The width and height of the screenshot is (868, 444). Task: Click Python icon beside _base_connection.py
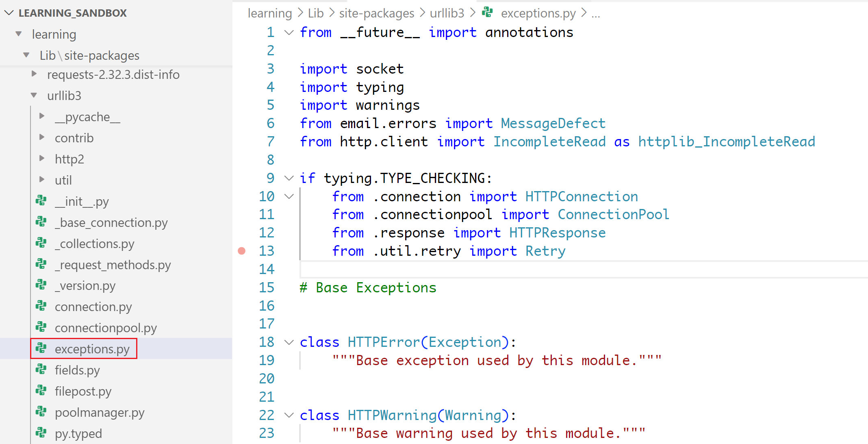tap(41, 222)
